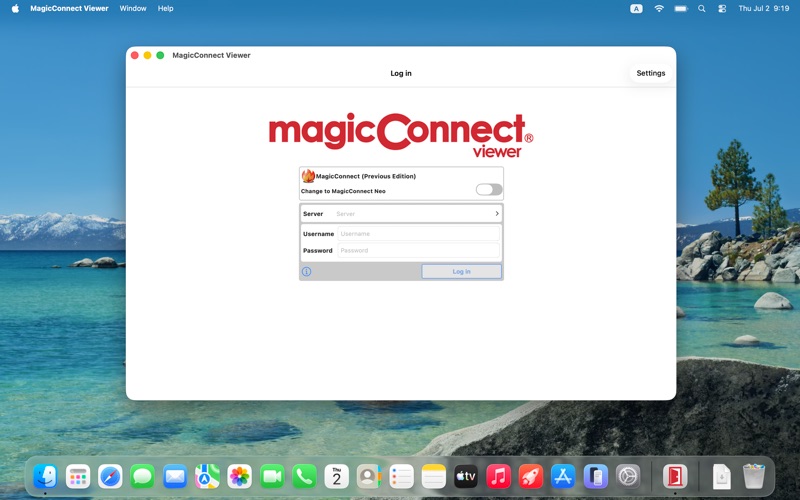
Task: Click the date and time in menu bar
Action: 764,8
